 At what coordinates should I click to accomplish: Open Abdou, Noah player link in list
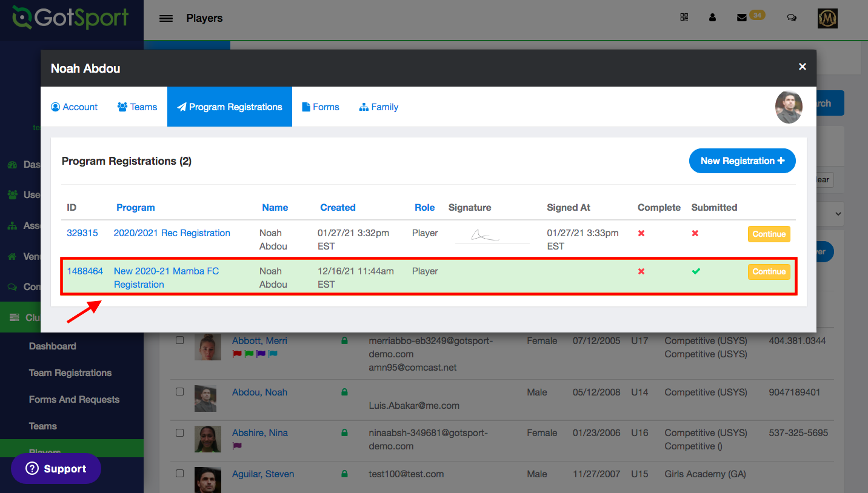pyautogui.click(x=259, y=392)
